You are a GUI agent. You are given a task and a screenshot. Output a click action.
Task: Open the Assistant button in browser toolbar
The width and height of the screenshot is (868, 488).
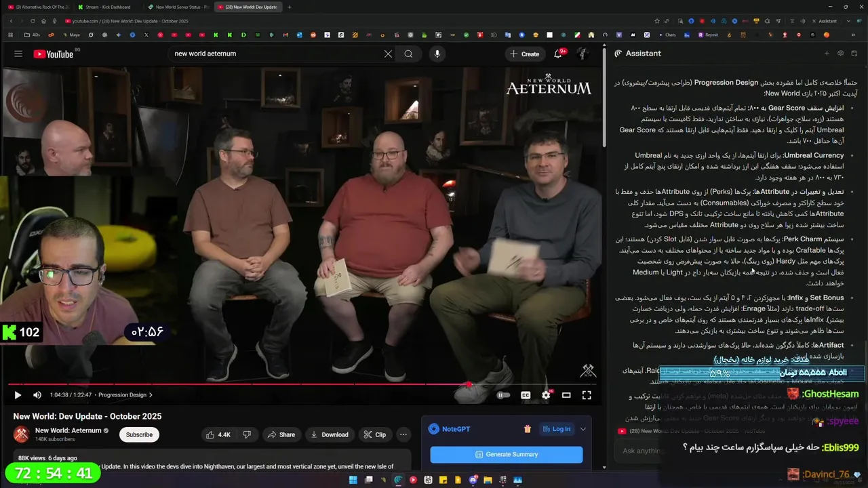point(824,21)
